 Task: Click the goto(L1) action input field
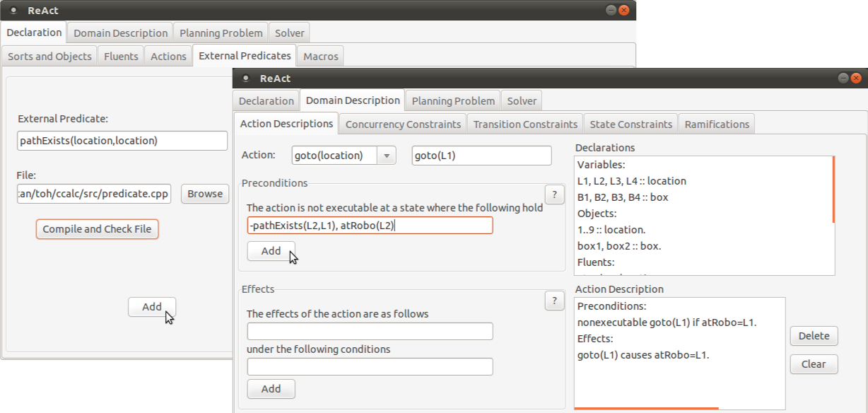coord(481,156)
